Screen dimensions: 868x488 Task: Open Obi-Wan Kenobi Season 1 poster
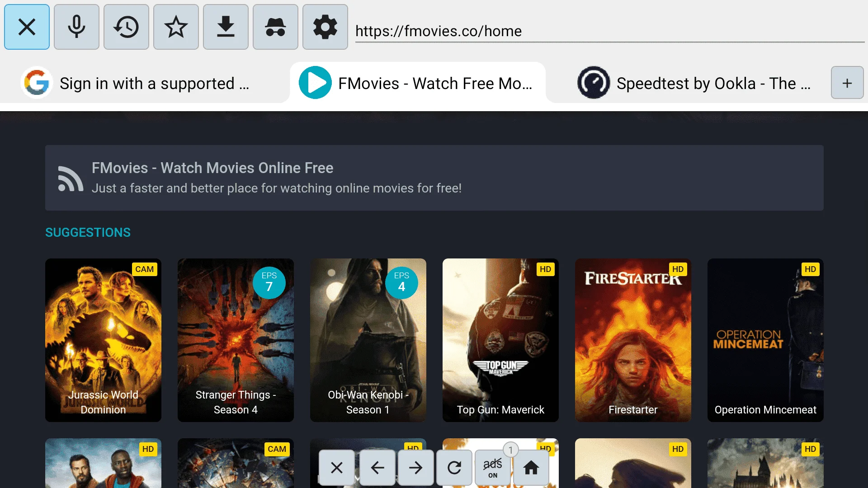click(x=368, y=340)
